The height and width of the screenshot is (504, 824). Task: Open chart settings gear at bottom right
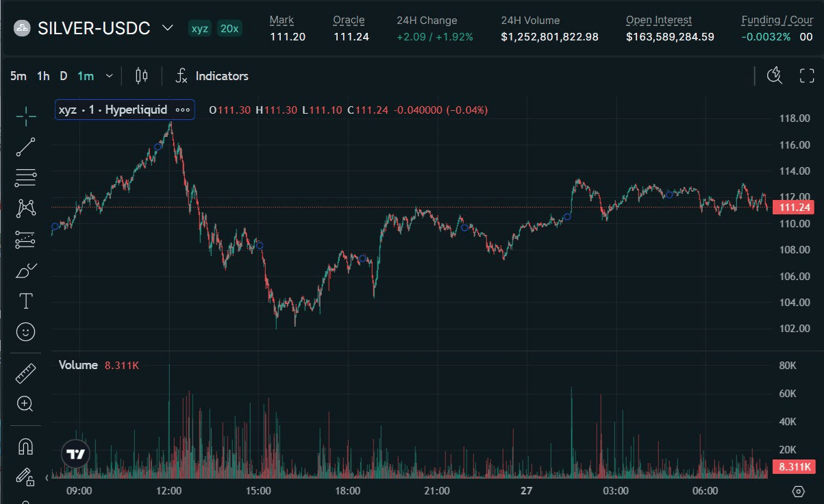pos(798,491)
